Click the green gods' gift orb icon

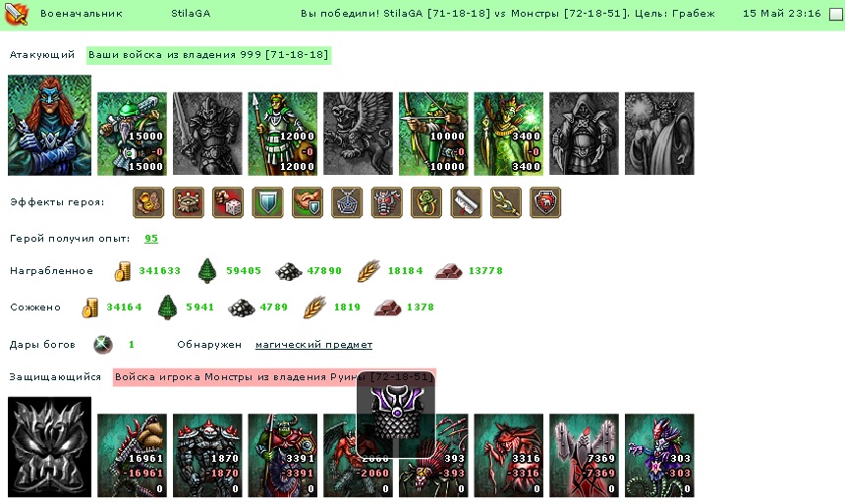click(103, 345)
